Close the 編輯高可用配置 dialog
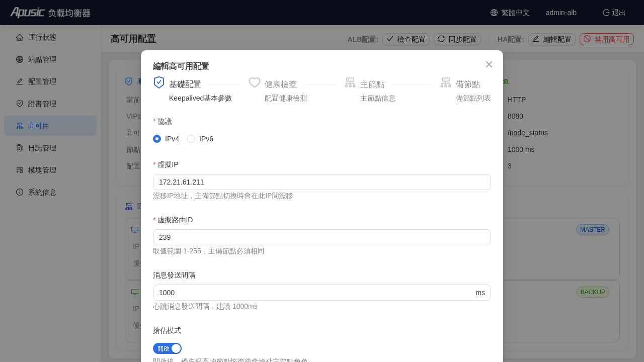This screenshot has height=362, width=644. click(489, 64)
